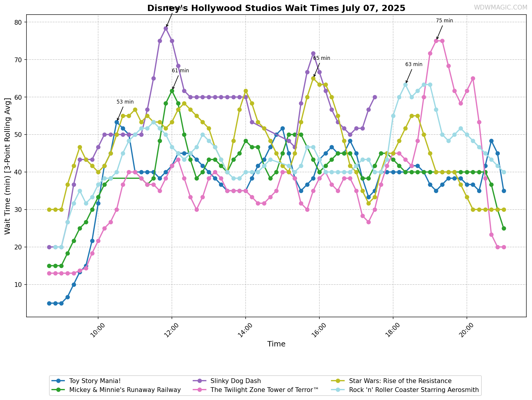The image size is (532, 400).
Task: Click the Time x-axis title
Action: [276, 344]
